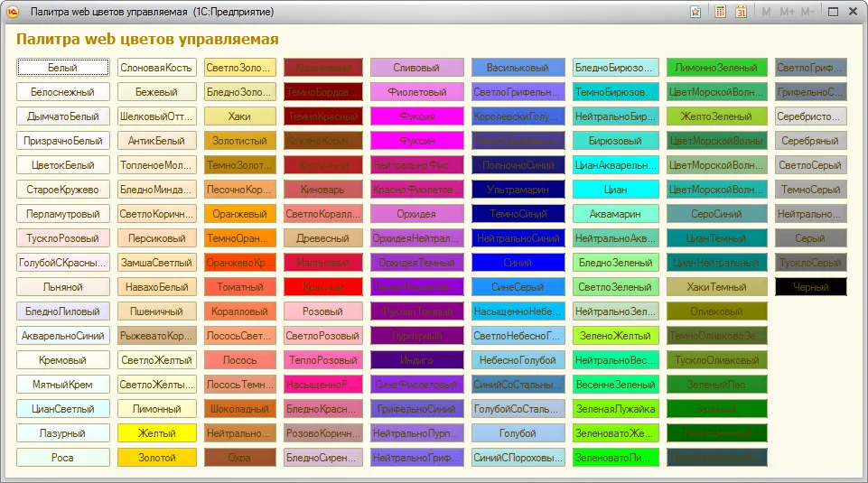Click the Ультрамарин color button
This screenshot has width=868, height=483.
(x=518, y=190)
